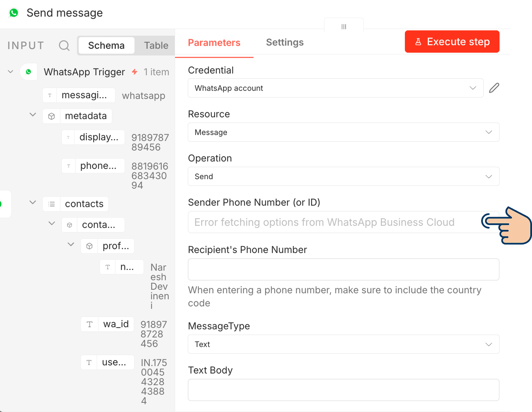The width and height of the screenshot is (532, 412).
Task: Select the n... name schema field
Action: pos(122,267)
